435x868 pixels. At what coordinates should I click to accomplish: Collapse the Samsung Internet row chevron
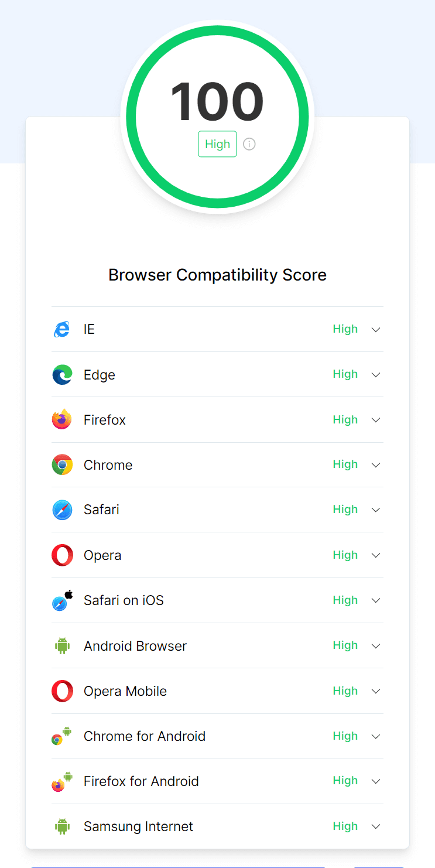375,826
